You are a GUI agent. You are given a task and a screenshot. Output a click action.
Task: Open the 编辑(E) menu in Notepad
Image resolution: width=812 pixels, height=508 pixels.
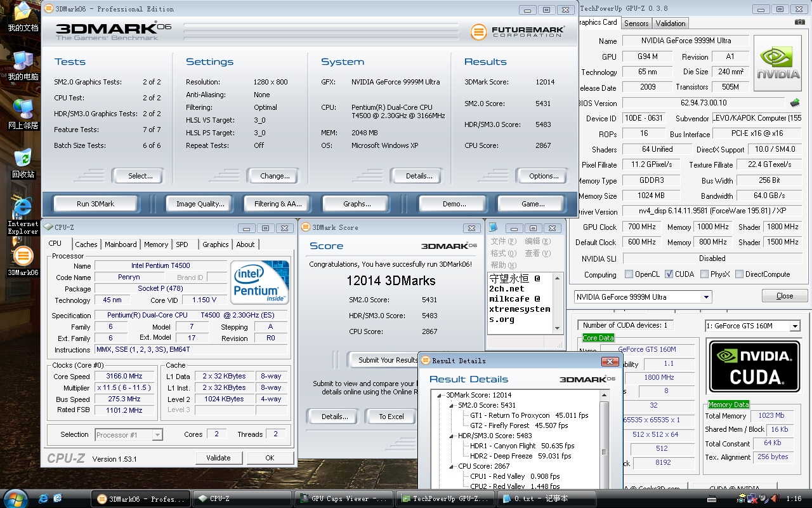(x=537, y=241)
